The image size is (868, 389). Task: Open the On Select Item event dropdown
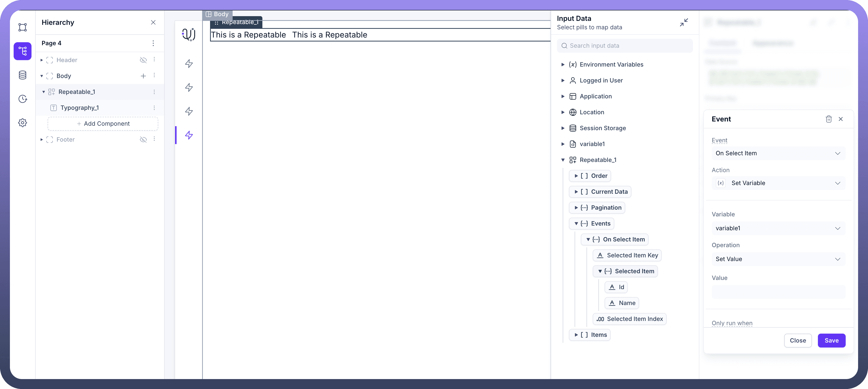click(x=778, y=153)
